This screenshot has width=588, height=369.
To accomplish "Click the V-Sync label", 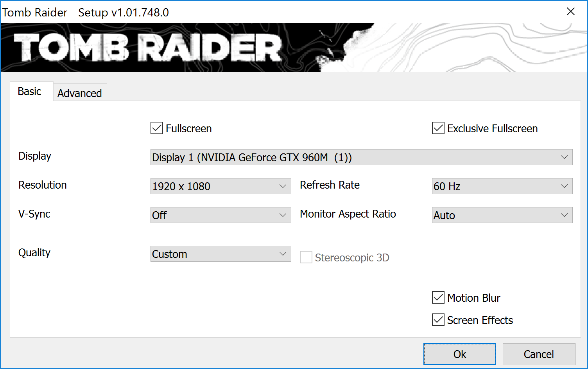I will pyautogui.click(x=34, y=214).
